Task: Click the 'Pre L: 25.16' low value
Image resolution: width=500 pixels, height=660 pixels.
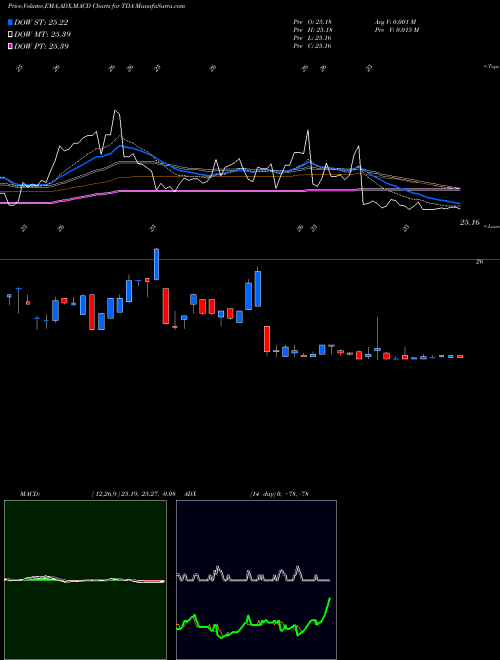Action: tap(312, 38)
